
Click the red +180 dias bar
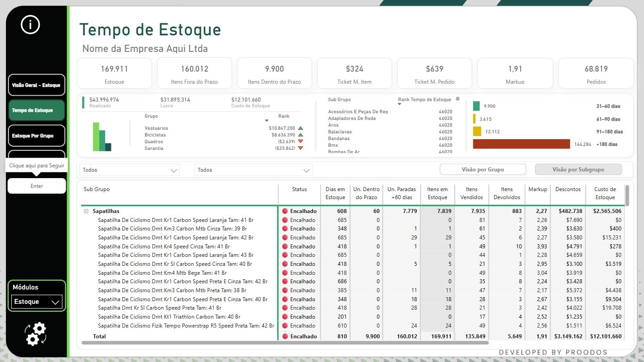pos(521,144)
